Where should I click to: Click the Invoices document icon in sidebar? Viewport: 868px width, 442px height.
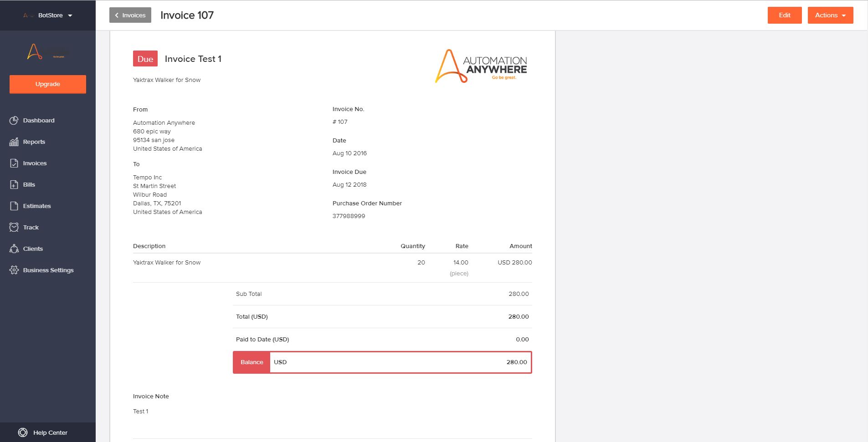pyautogui.click(x=14, y=163)
